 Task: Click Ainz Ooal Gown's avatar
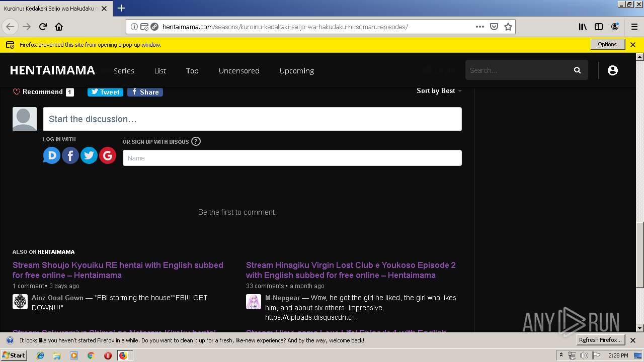click(20, 302)
